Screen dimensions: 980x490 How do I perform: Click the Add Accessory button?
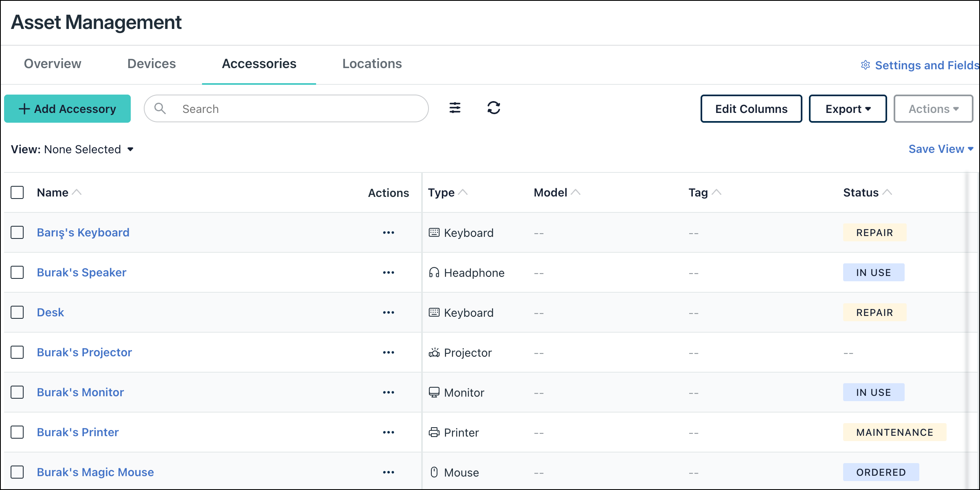point(67,108)
